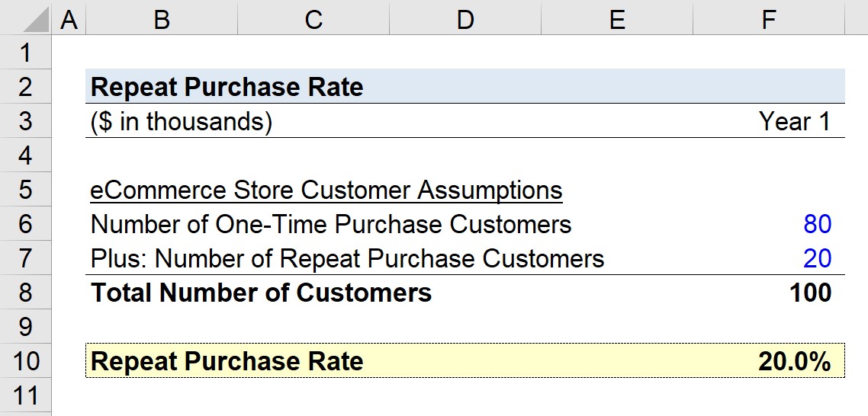Click eCommerce Store Customer Assumptions heading

[326, 190]
